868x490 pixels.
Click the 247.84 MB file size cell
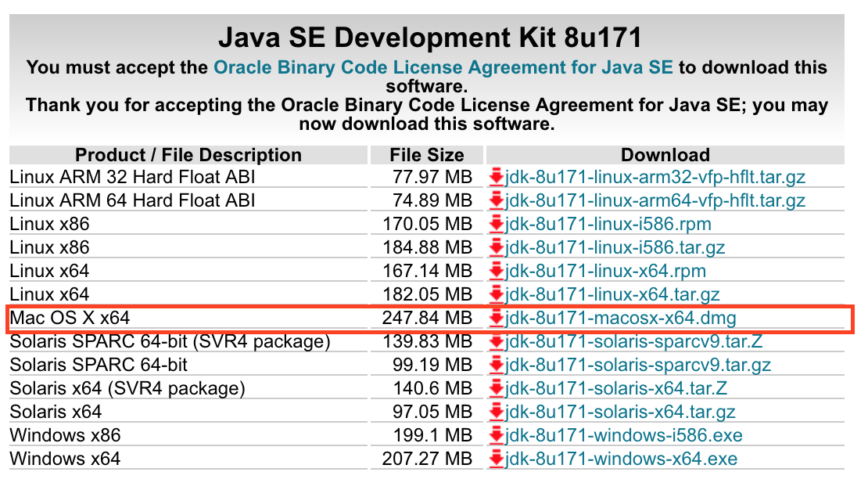point(427,319)
